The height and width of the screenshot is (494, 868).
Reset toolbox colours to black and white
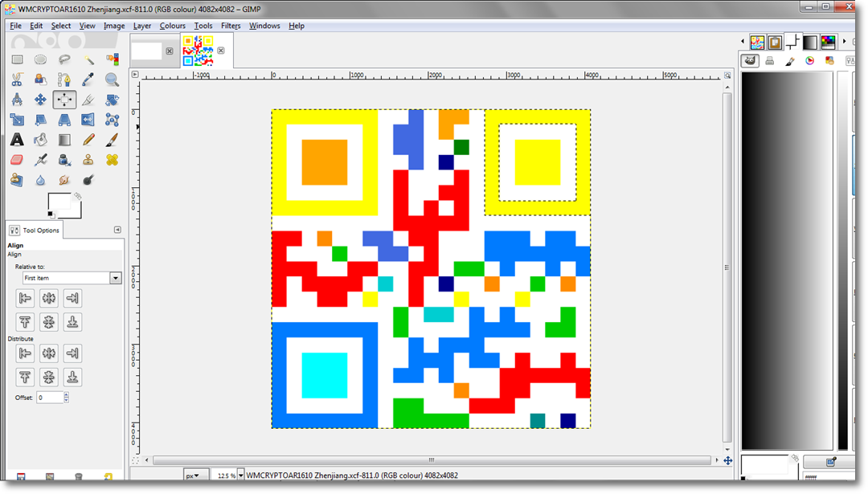(x=51, y=214)
